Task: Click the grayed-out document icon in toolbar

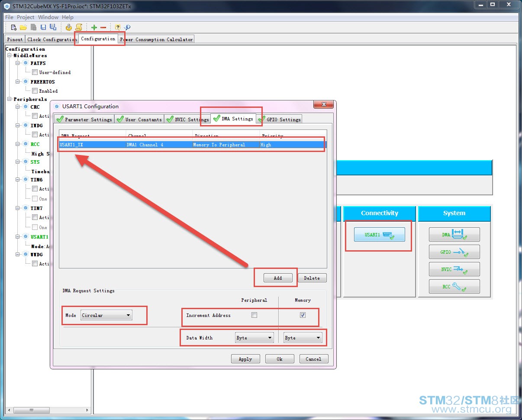Action: [x=33, y=27]
